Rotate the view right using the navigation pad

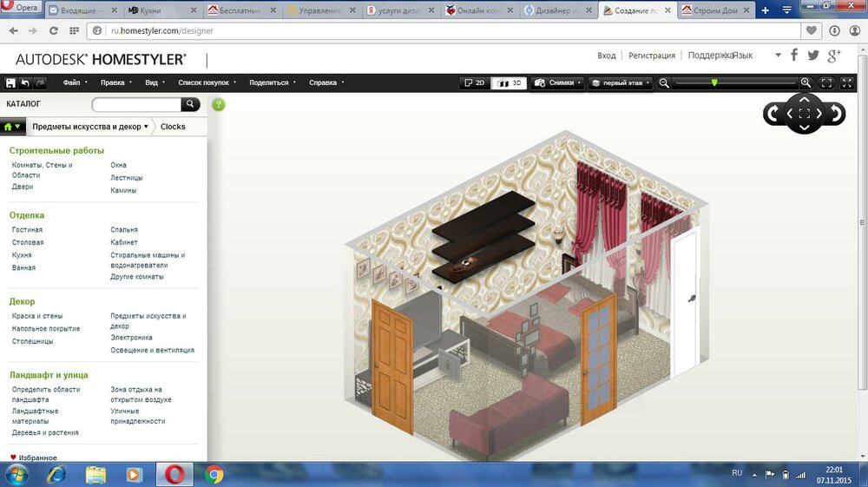tap(837, 114)
